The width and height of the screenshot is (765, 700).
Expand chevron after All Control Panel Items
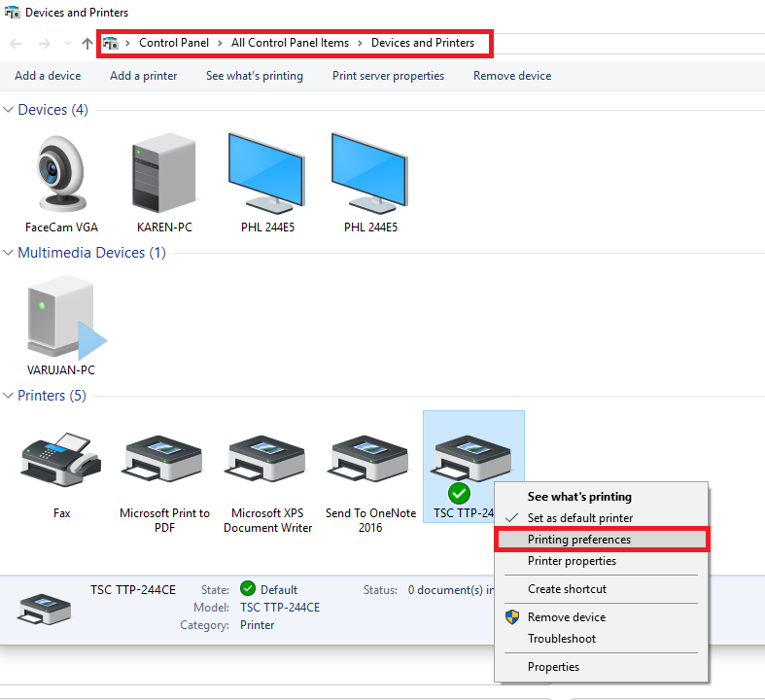pyautogui.click(x=360, y=43)
